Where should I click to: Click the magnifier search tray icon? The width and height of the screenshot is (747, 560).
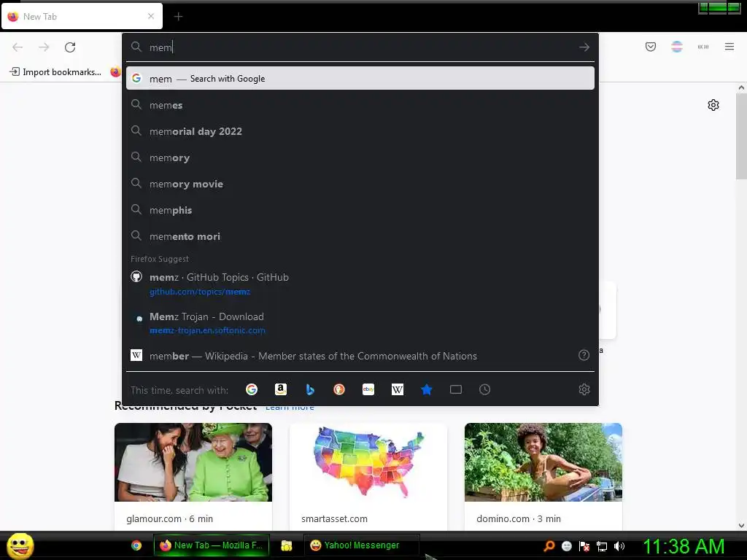(x=549, y=546)
